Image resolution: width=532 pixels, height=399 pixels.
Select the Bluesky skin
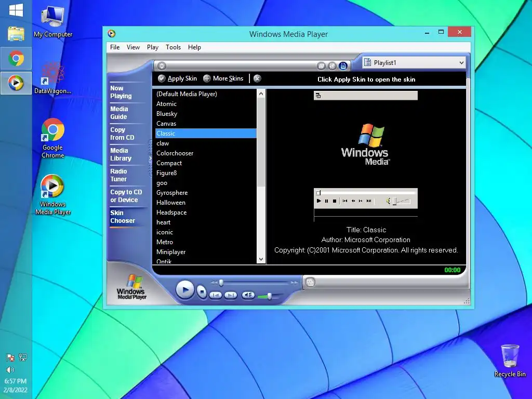coord(206,114)
